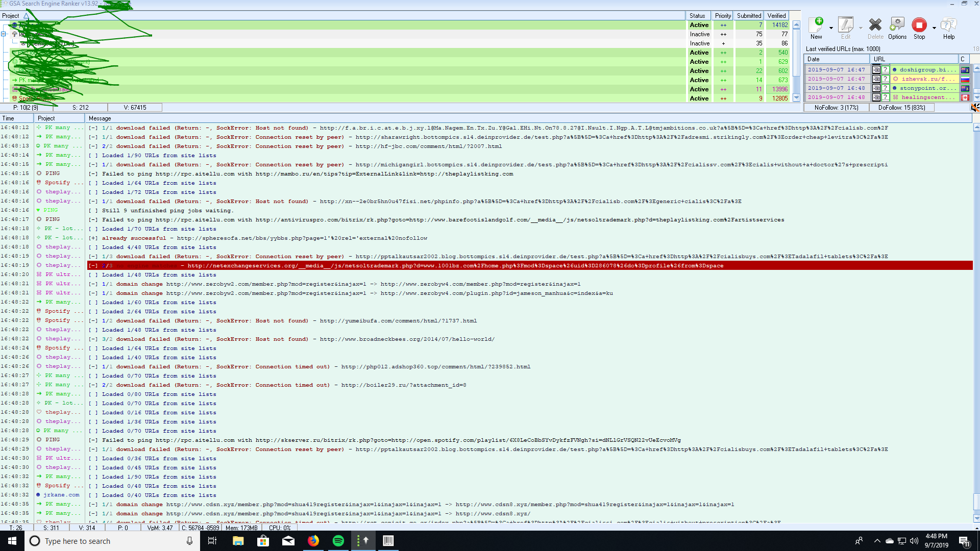Open the Action Center notifications
The image size is (980, 551).
pos(964,541)
